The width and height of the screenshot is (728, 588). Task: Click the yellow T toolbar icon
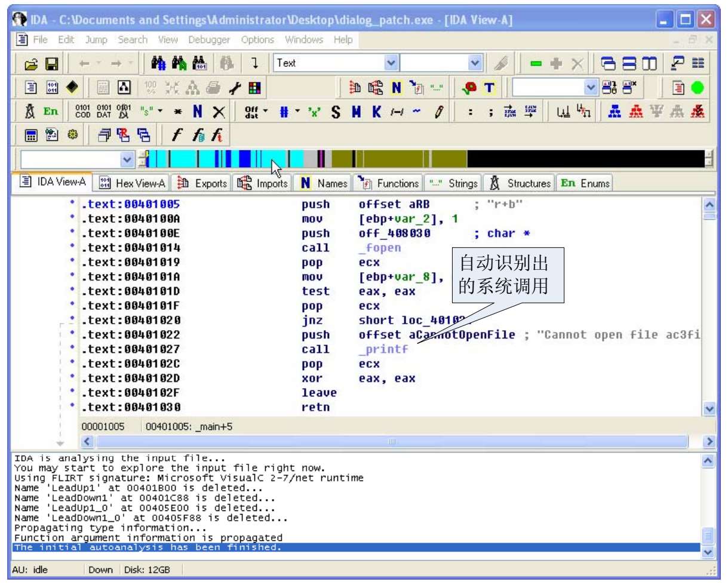[x=490, y=88]
